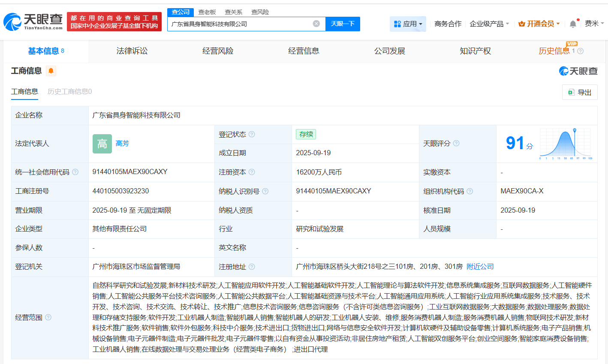Click the question mark icon beside 登记状态

click(252, 134)
